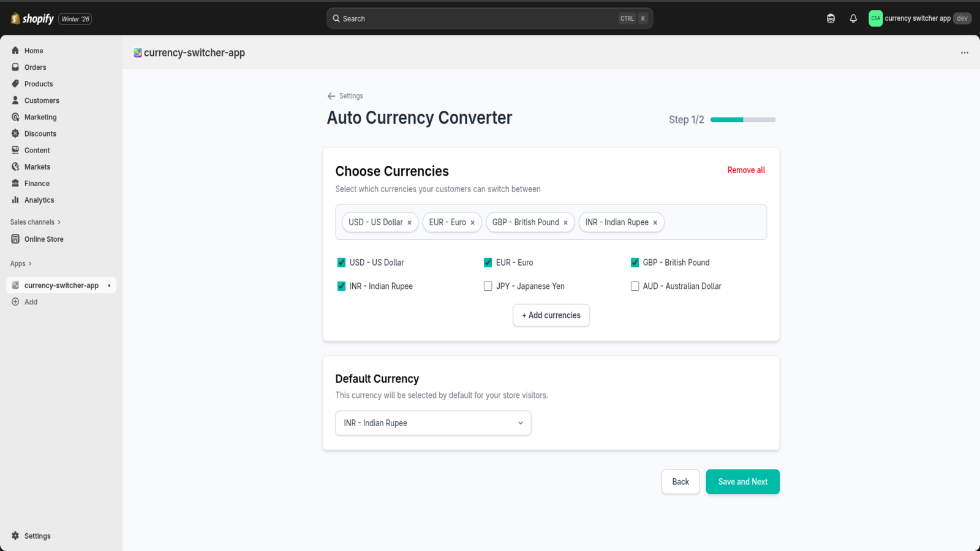980x551 pixels.
Task: Click Remove all to clear currencies
Action: coord(745,170)
